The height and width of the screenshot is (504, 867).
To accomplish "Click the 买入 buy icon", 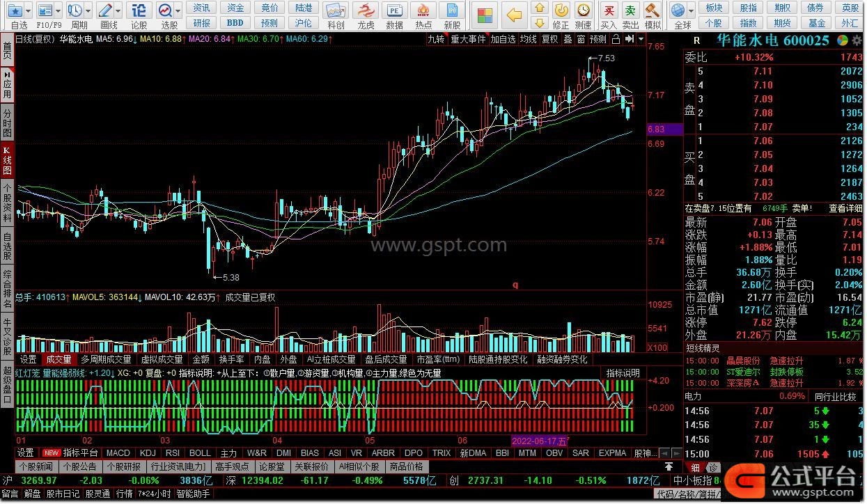I will 609,10.
